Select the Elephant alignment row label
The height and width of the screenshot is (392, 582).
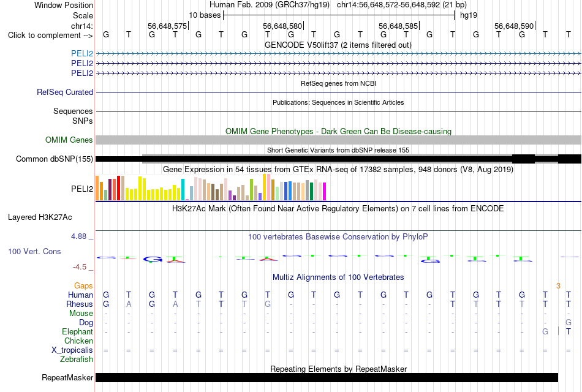click(77, 331)
